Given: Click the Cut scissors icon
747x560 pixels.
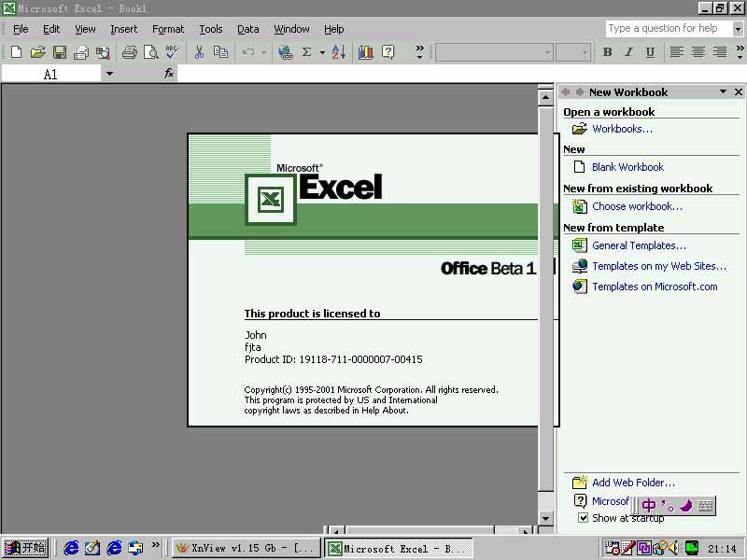Looking at the screenshot, I should click(x=199, y=52).
